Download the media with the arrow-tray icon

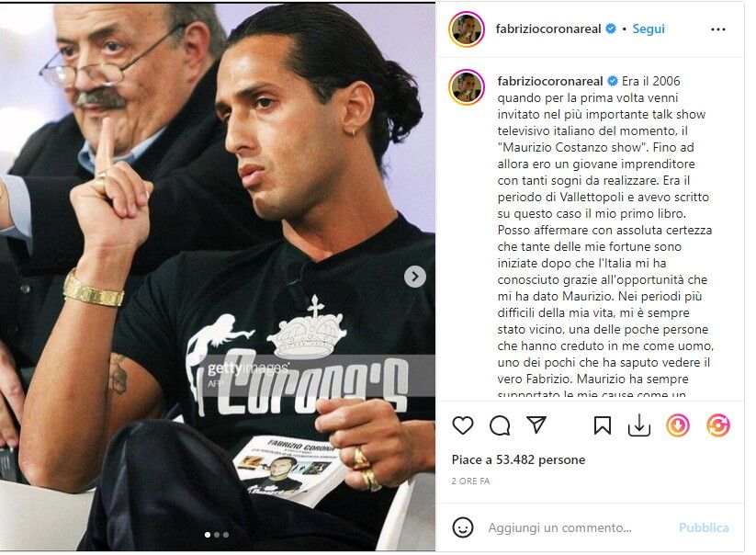point(639,425)
